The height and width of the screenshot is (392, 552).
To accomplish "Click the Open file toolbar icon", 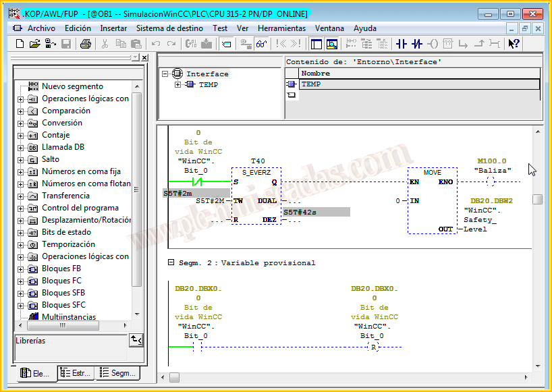I will 35,44.
